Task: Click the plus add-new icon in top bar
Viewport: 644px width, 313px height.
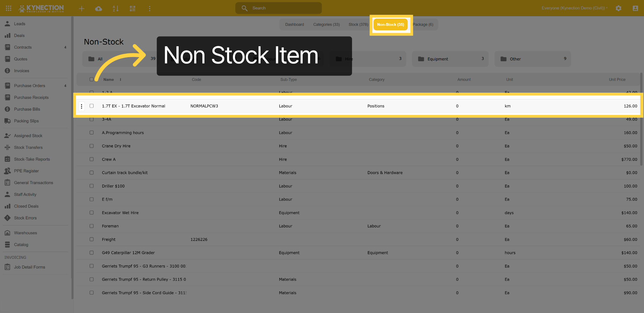Action: 82,9
